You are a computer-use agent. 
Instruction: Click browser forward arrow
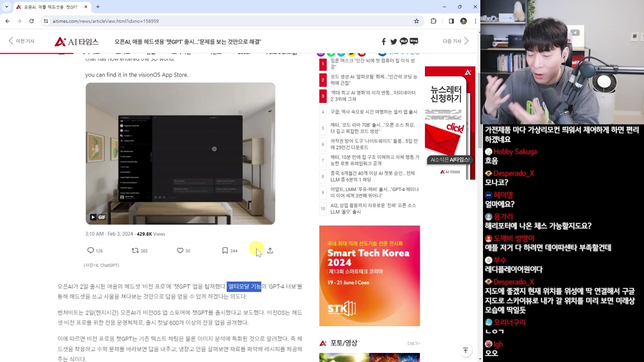[x=20, y=21]
